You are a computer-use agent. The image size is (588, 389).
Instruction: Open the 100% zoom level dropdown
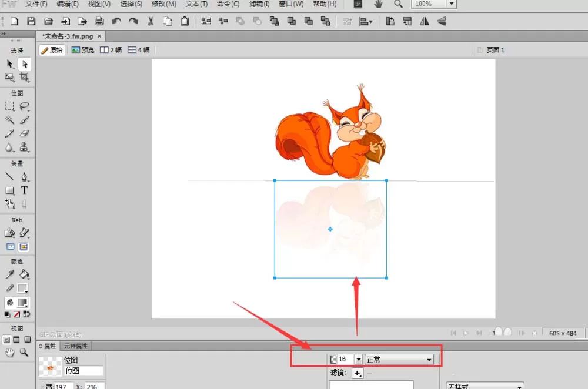pos(452,4)
